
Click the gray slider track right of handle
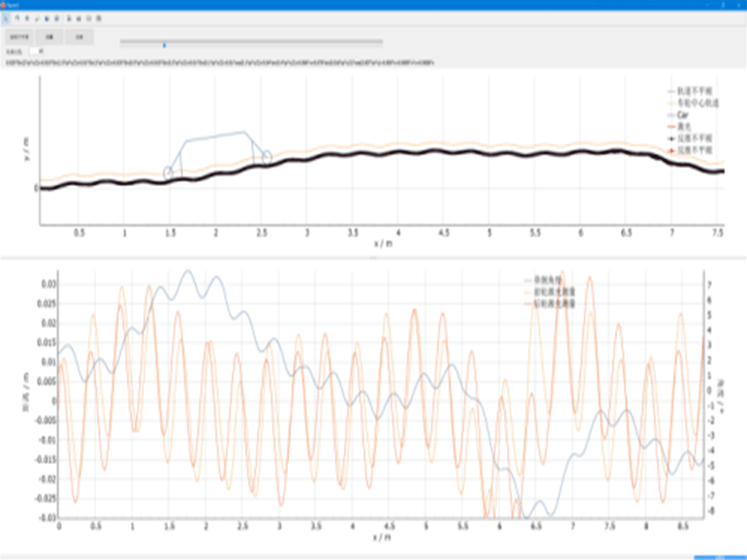tap(274, 42)
